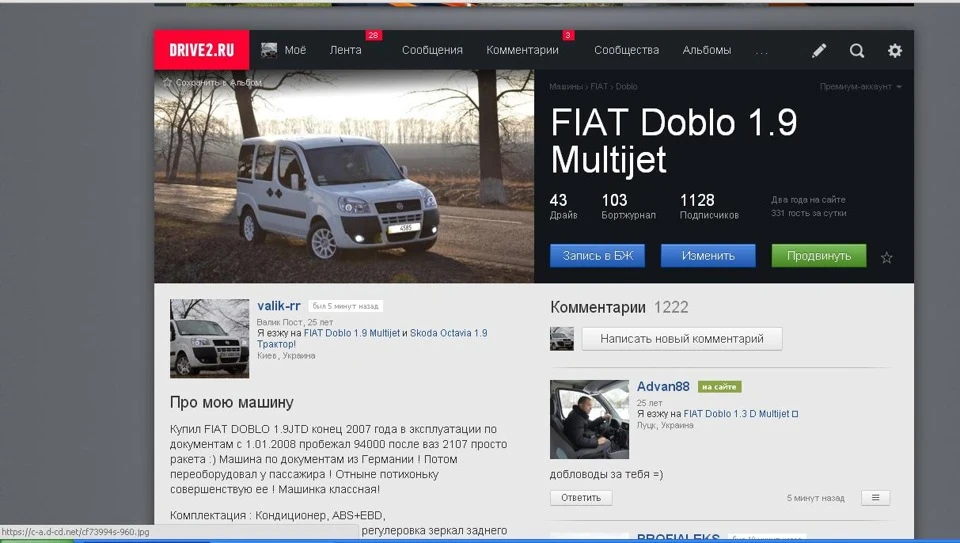The height and width of the screenshot is (543, 960).
Task: Click the 5 минут назад timestamp
Action: [x=816, y=498]
